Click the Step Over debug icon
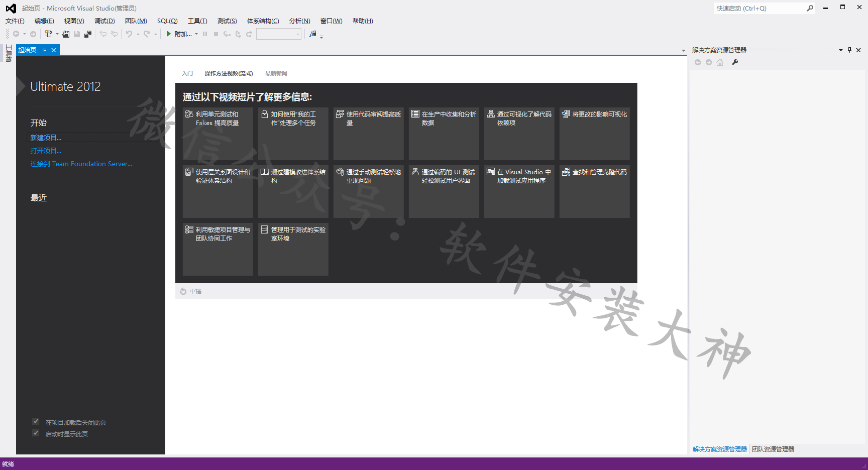Screen dimensions: 868x470 coord(238,34)
